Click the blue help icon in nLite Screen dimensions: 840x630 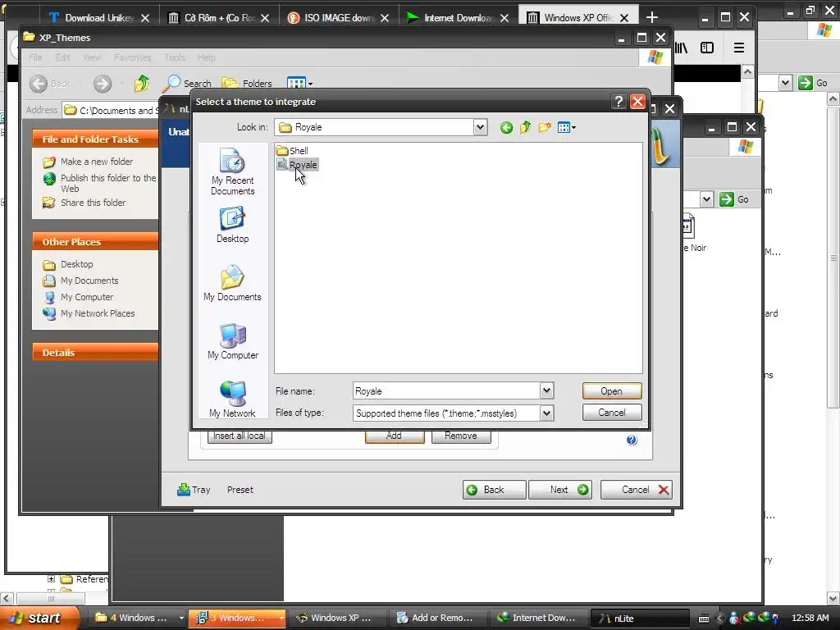[632, 440]
